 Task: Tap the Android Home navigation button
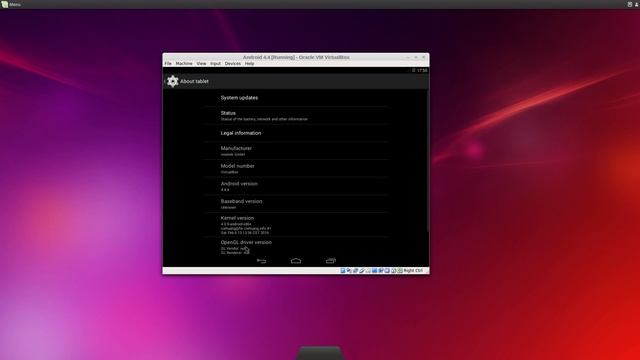click(x=296, y=261)
